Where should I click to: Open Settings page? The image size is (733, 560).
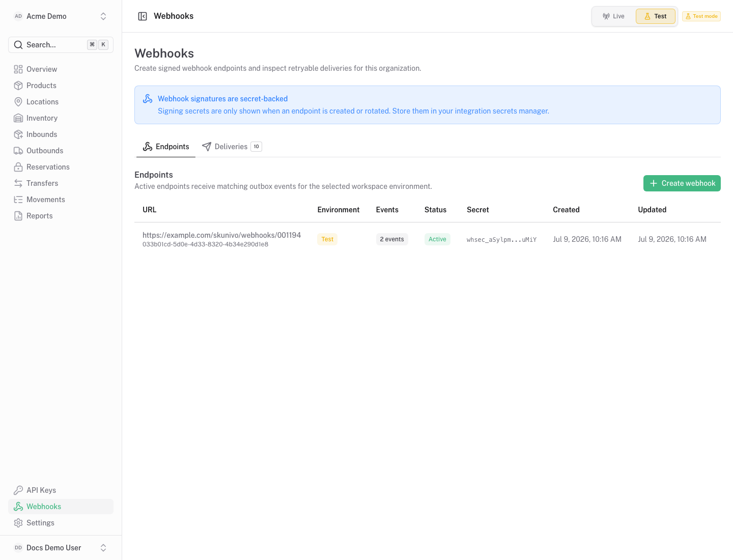(x=61, y=523)
